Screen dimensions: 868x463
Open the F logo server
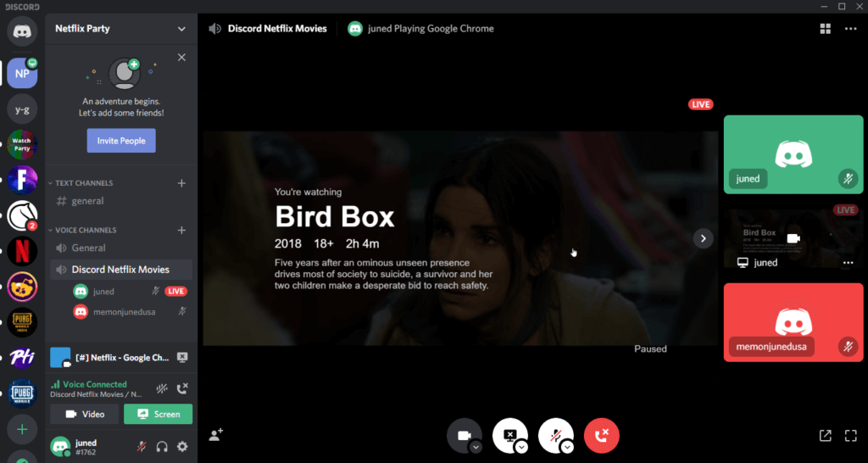click(x=22, y=180)
